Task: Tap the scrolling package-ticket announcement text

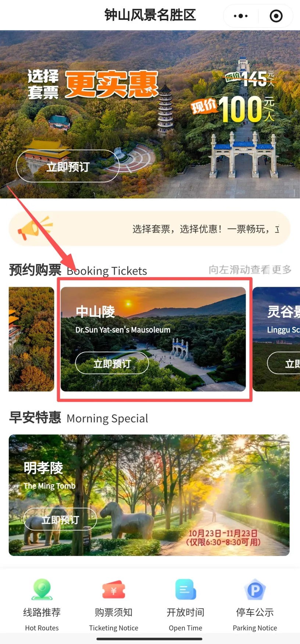Action: (206, 229)
